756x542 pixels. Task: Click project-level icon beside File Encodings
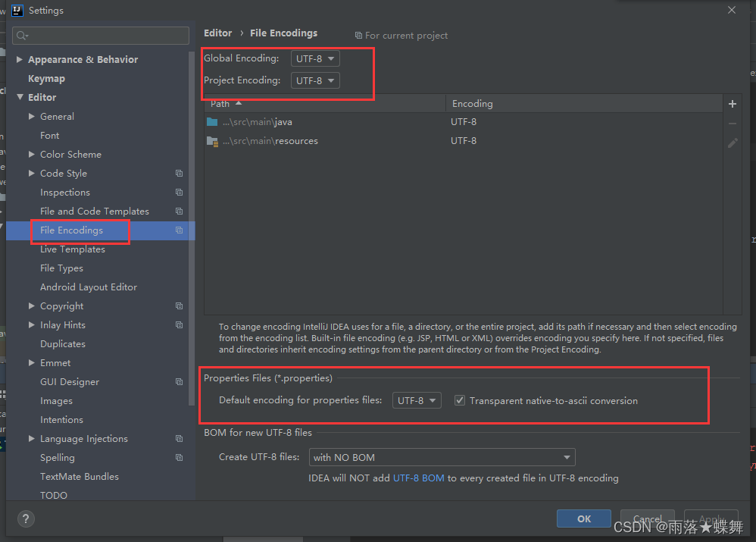click(x=180, y=230)
